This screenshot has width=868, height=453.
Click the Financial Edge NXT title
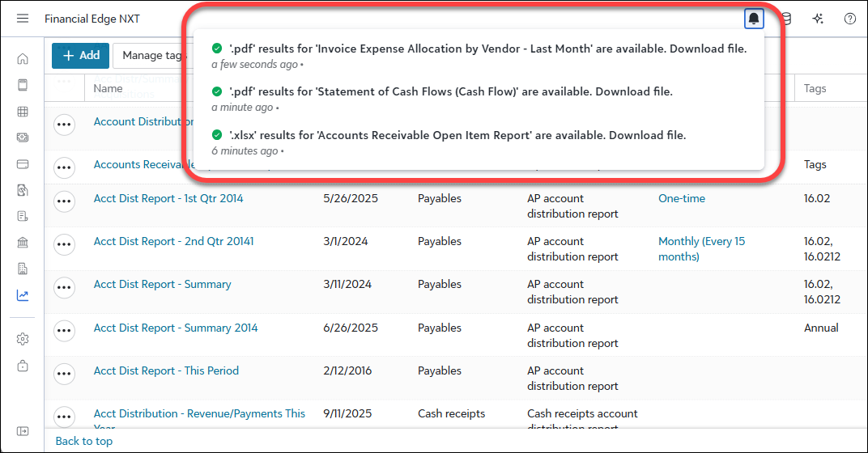[x=91, y=19]
